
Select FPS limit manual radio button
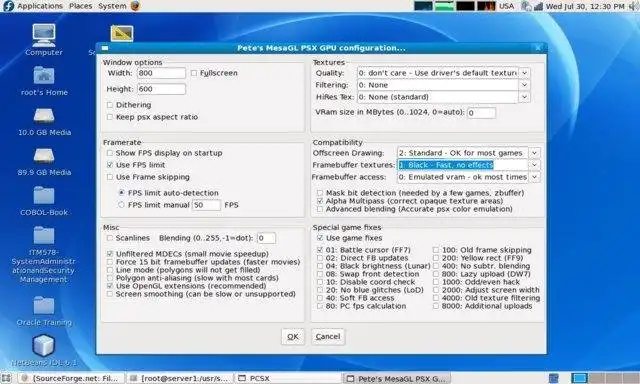[x=121, y=205]
